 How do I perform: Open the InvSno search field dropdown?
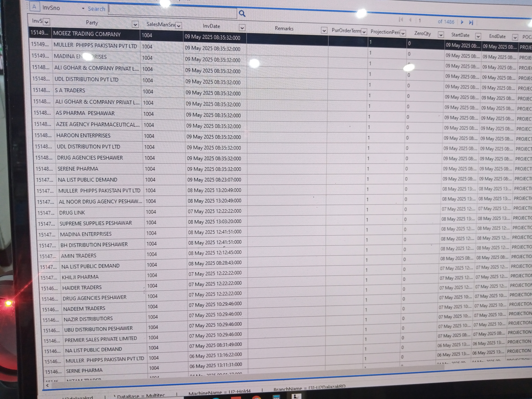(83, 9)
